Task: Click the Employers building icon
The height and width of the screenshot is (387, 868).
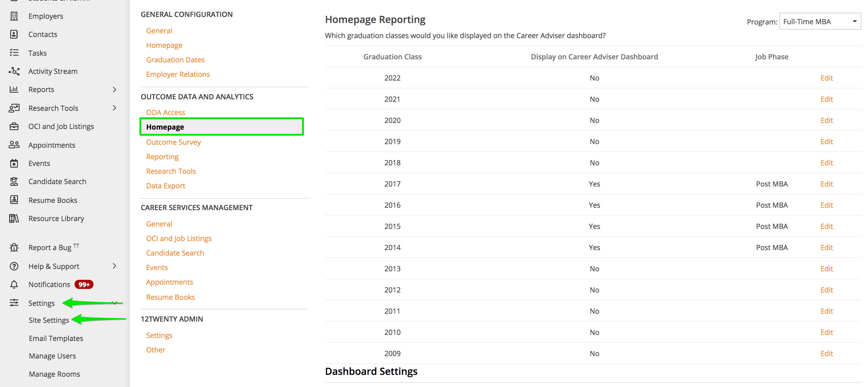Action: click(x=14, y=16)
